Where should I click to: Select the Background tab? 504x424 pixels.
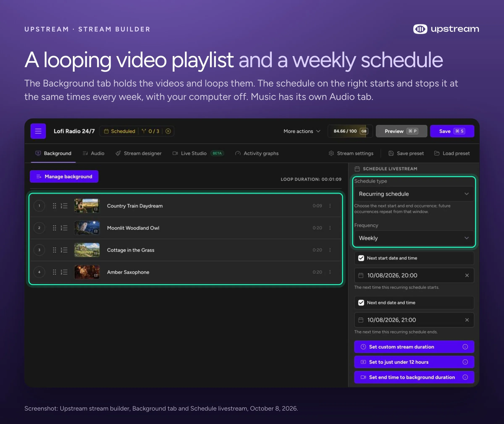point(53,153)
